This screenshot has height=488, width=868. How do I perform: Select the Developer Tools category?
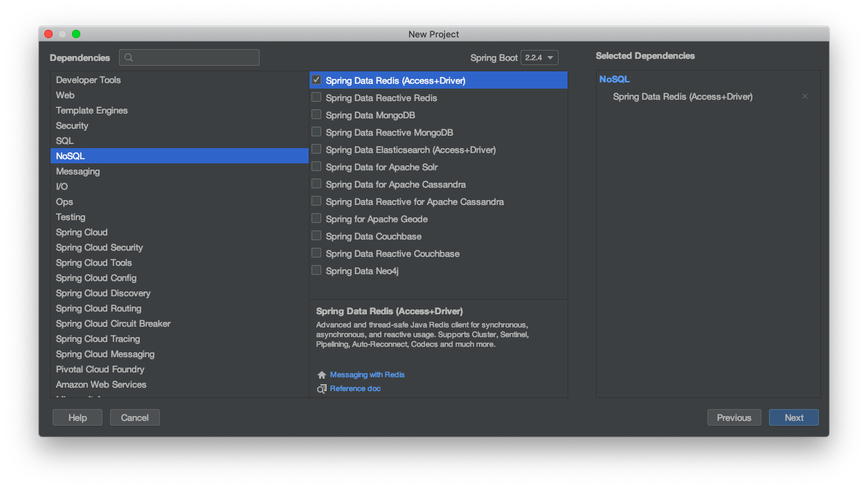[x=179, y=80]
